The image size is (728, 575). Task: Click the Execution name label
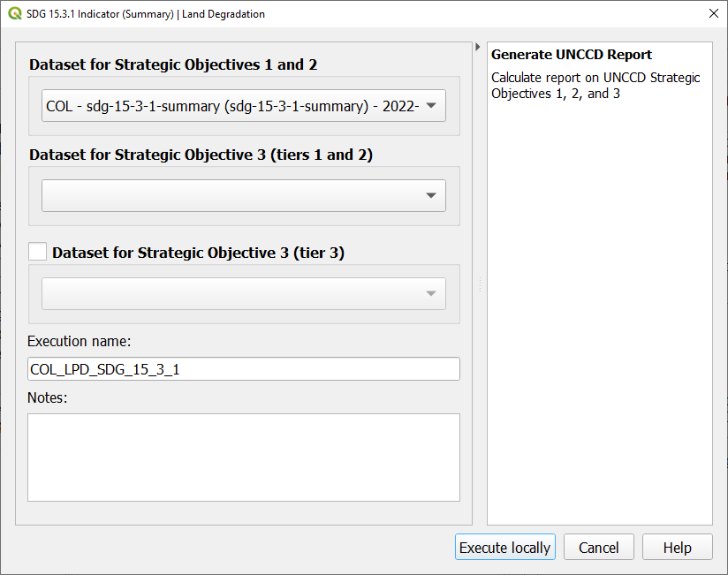(80, 341)
